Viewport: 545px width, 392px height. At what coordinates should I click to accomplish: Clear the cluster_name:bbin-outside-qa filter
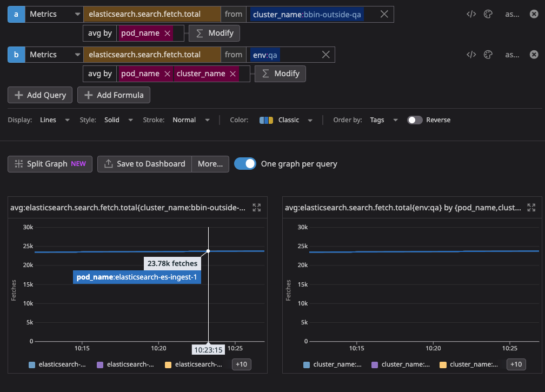384,15
